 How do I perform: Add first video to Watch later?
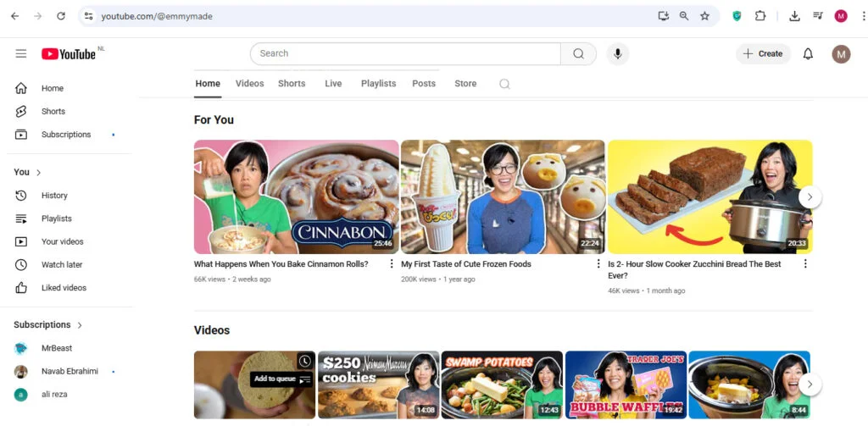pos(304,361)
